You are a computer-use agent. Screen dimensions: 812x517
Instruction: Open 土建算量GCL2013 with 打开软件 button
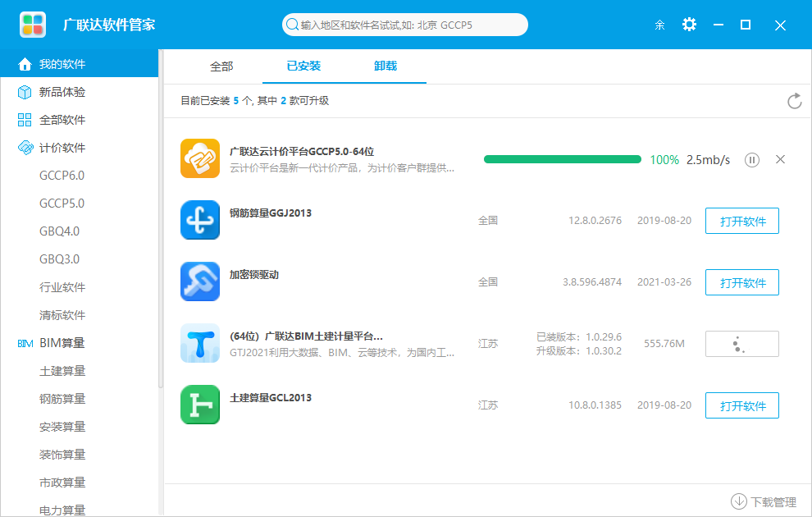[742, 405]
